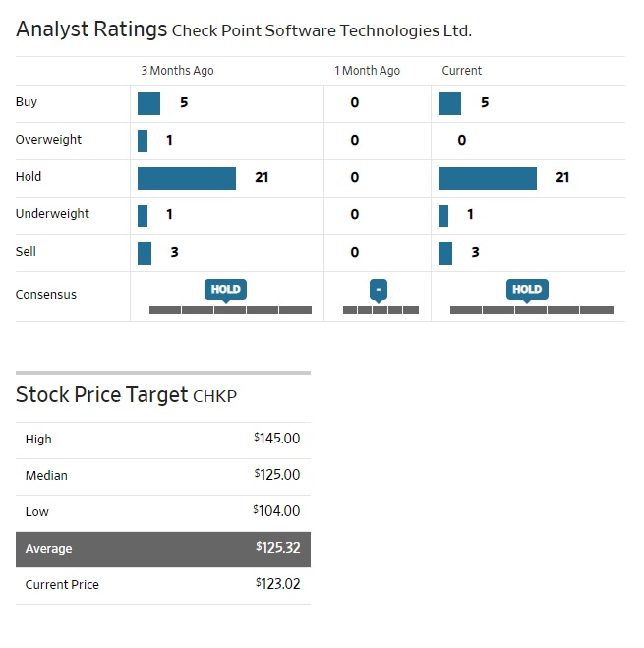Click the Current Buy bar showing 5
Screen dimensions: 644x648
click(x=449, y=103)
